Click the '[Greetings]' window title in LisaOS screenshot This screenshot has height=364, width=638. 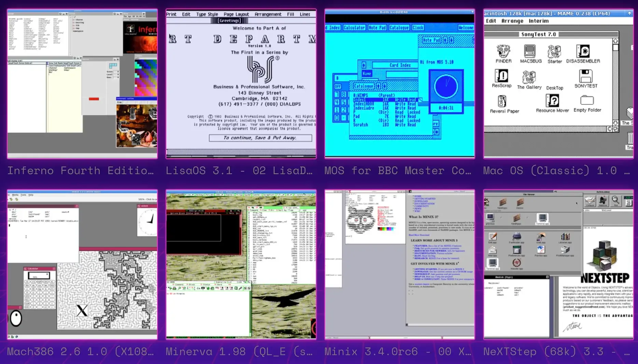point(229,21)
